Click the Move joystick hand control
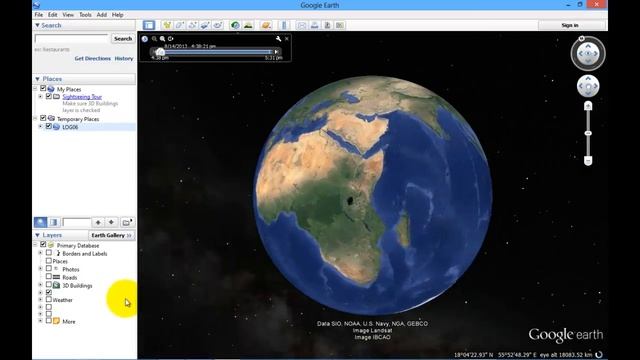Image resolution: width=640 pixels, height=360 pixels. click(x=588, y=86)
